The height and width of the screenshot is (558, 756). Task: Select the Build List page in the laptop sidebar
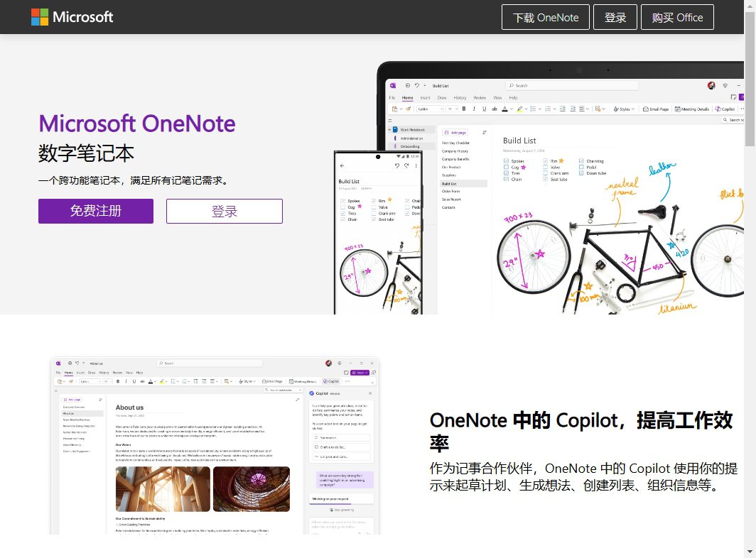point(463,184)
